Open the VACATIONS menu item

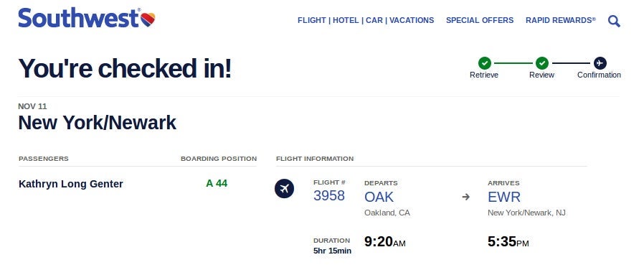pyautogui.click(x=412, y=20)
